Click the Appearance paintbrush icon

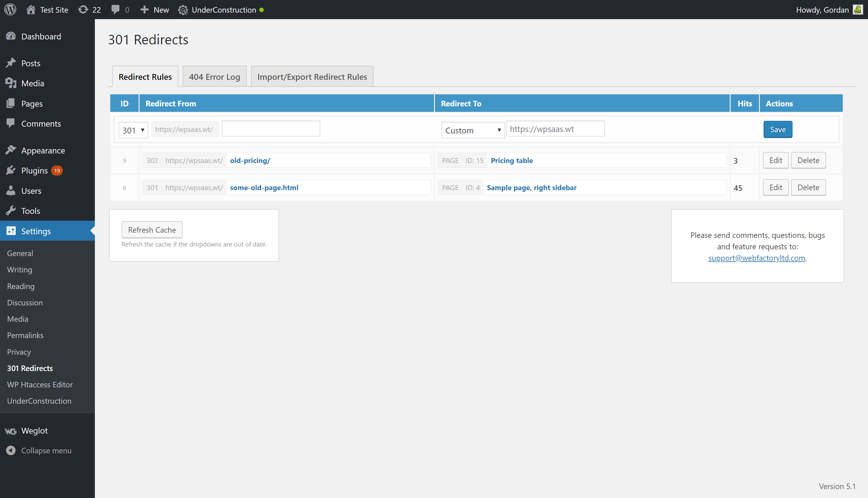[11, 150]
